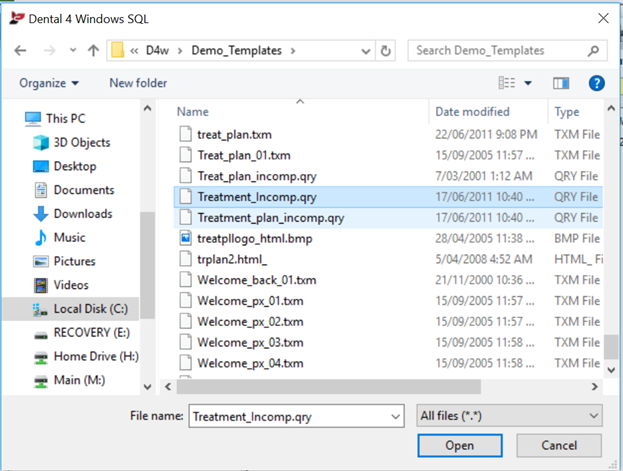Close the Dental 4 Windows SQL dialog
623x471 pixels.
coord(603,18)
